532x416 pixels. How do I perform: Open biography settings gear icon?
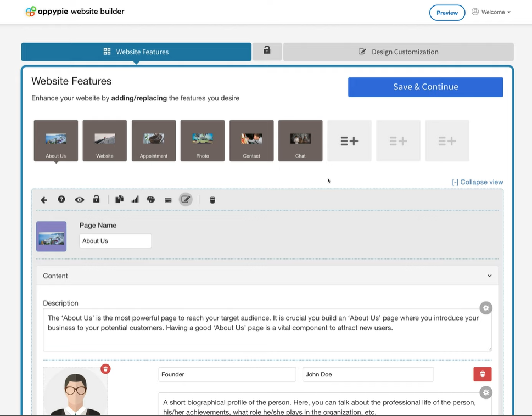486,392
